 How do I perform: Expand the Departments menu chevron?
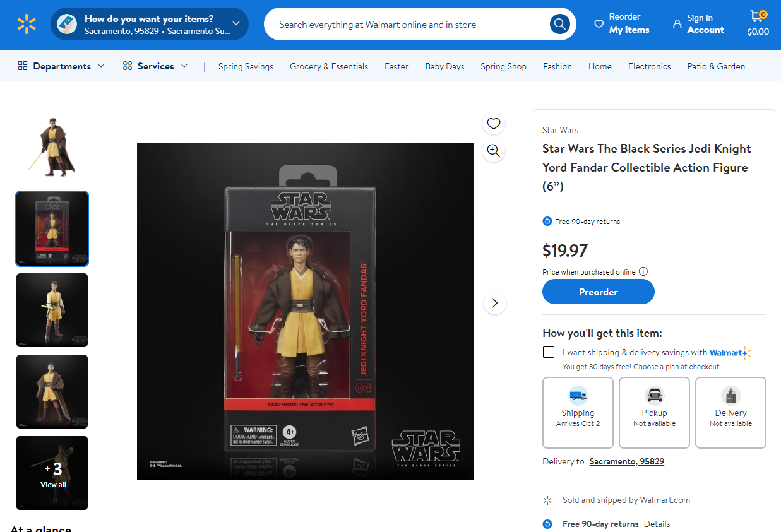(x=101, y=66)
